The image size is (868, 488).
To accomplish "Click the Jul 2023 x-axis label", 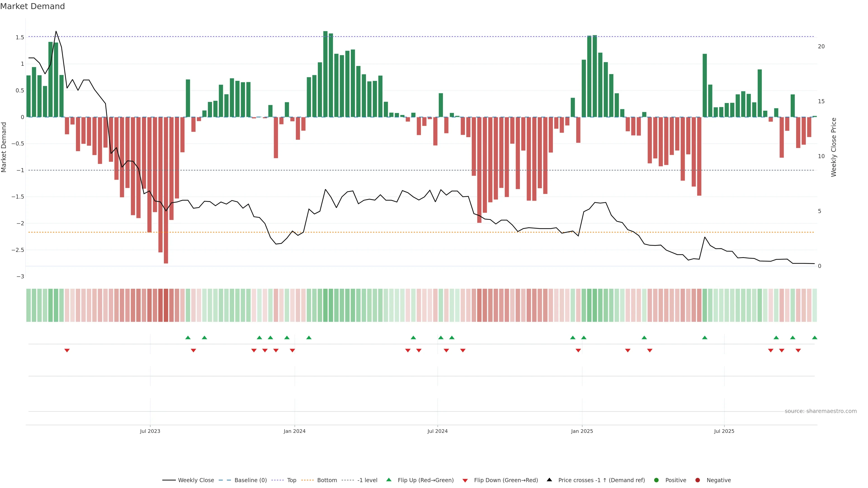I will (x=150, y=431).
